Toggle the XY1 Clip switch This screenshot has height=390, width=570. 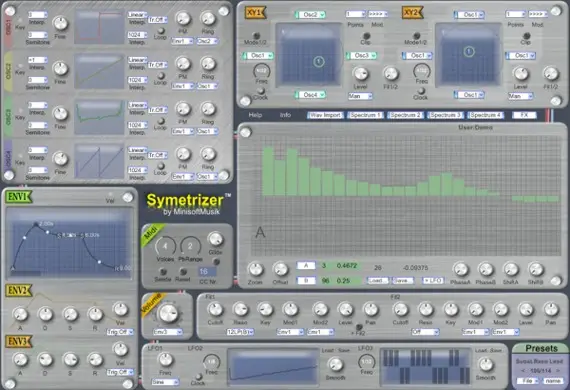[366, 36]
